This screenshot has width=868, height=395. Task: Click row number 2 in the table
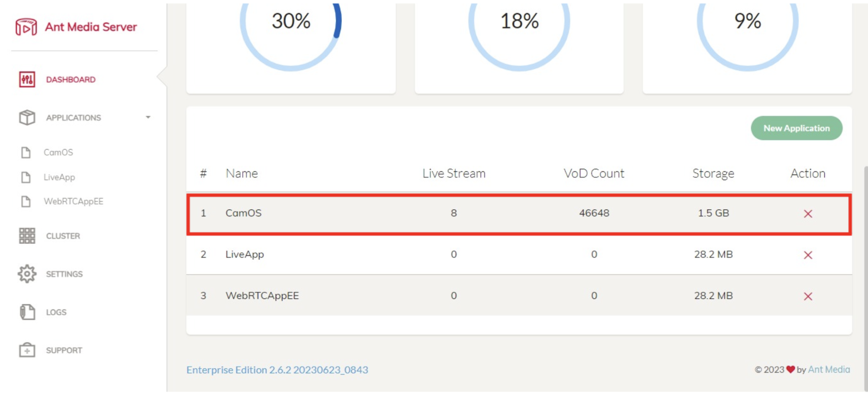click(203, 255)
